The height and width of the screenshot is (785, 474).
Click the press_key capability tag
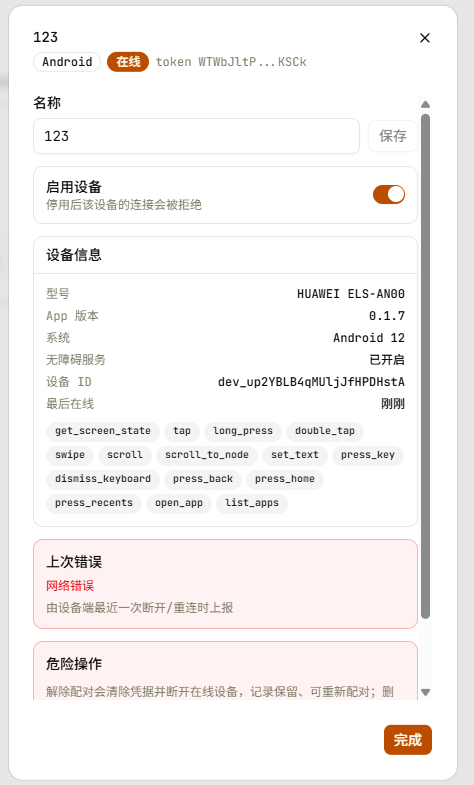coord(368,455)
